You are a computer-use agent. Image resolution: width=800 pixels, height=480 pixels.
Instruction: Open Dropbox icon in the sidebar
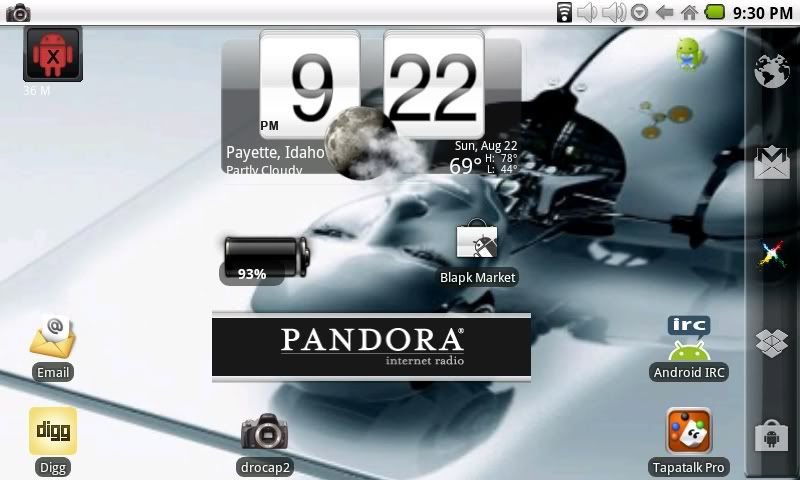pyautogui.click(x=771, y=343)
